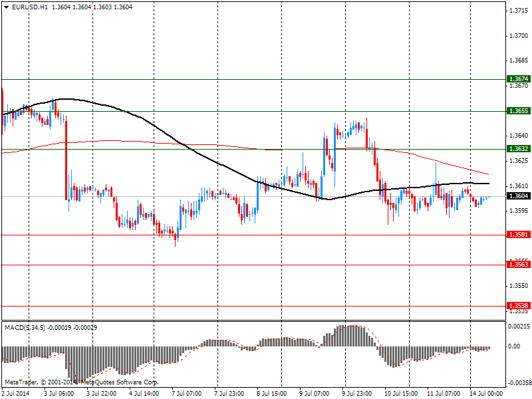Click the 1.3563 red level price tag
The image size is (532, 399).
[x=519, y=264]
